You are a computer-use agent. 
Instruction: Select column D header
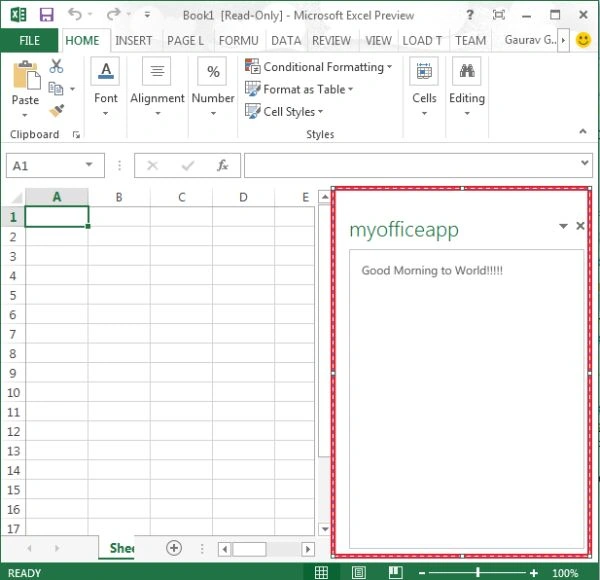click(243, 197)
